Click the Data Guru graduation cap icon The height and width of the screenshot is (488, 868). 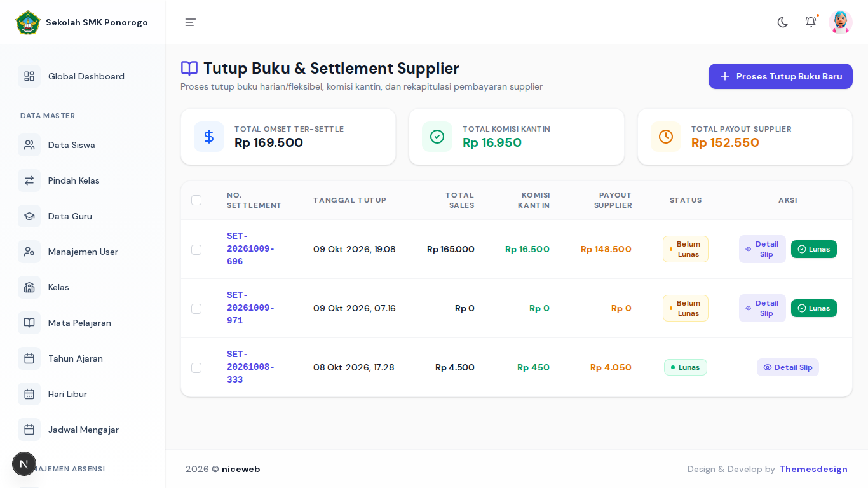29,216
